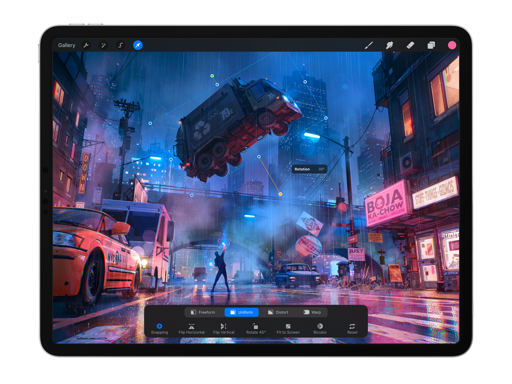Open the Bicubic interpolation options
The width and height of the screenshot is (512, 384).
click(320, 328)
